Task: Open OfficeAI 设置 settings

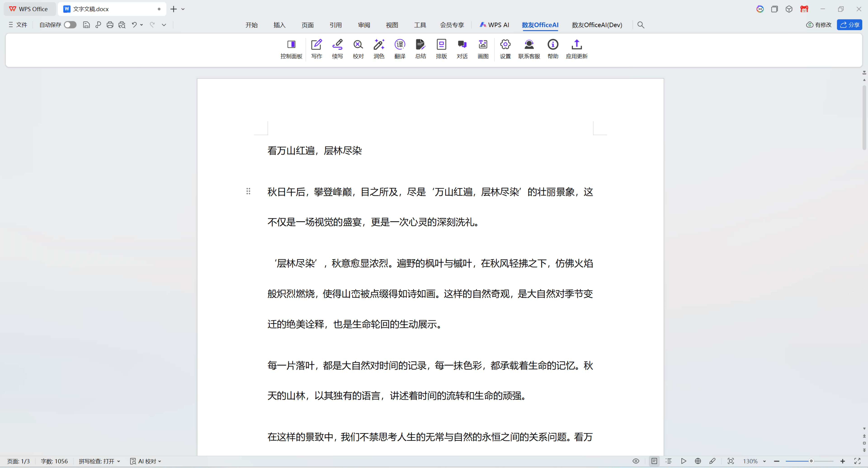Action: click(x=505, y=49)
